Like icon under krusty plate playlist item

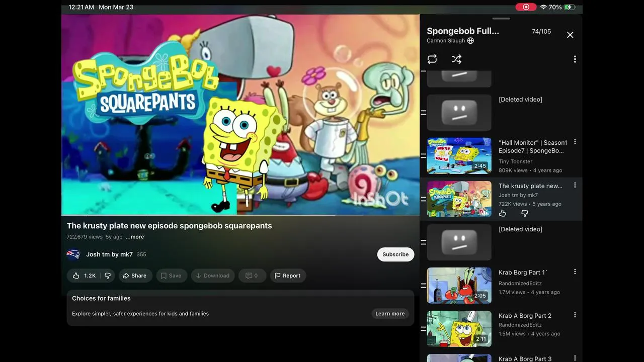point(502,214)
